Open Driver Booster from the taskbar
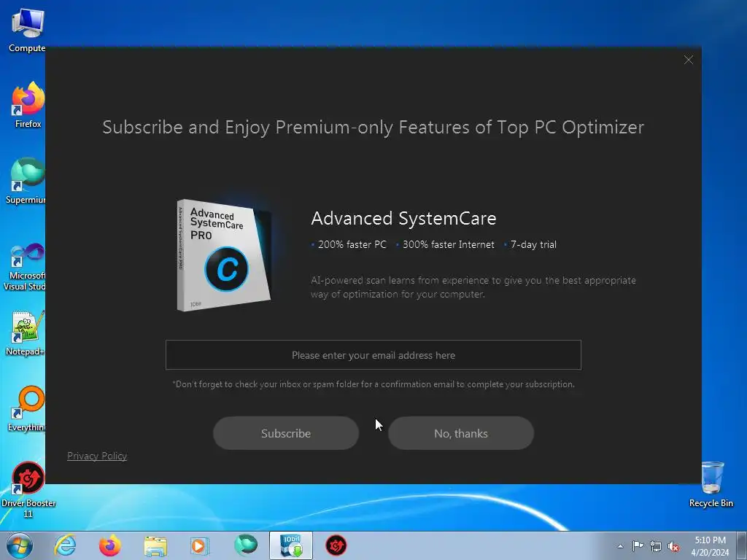The image size is (747, 560). point(336,545)
